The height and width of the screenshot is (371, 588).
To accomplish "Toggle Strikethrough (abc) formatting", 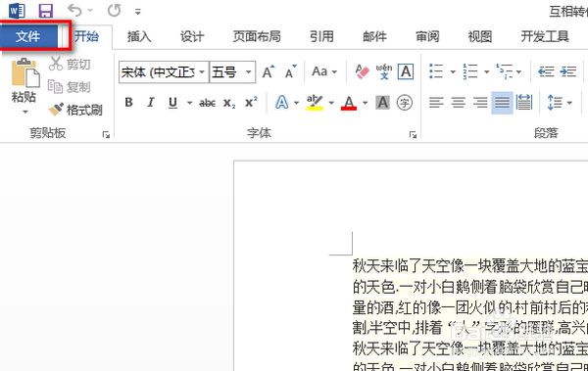I will click(x=207, y=103).
